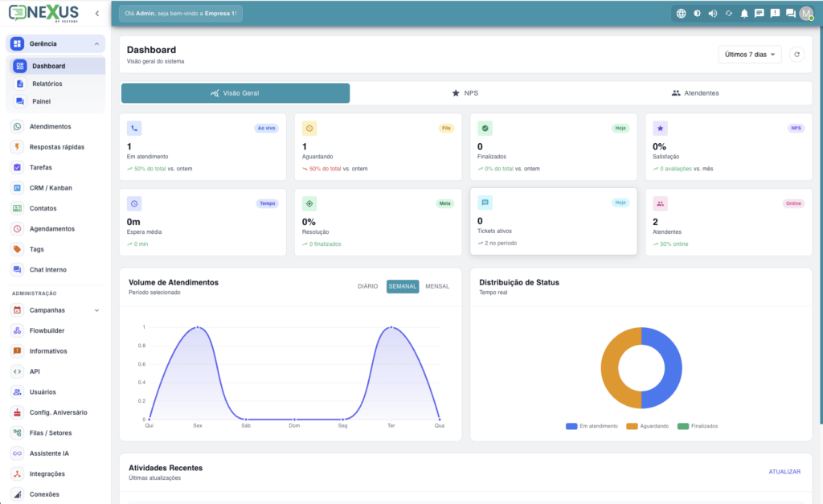This screenshot has width=823, height=504.
Task: Open the user avatar menu
Action: pos(806,14)
